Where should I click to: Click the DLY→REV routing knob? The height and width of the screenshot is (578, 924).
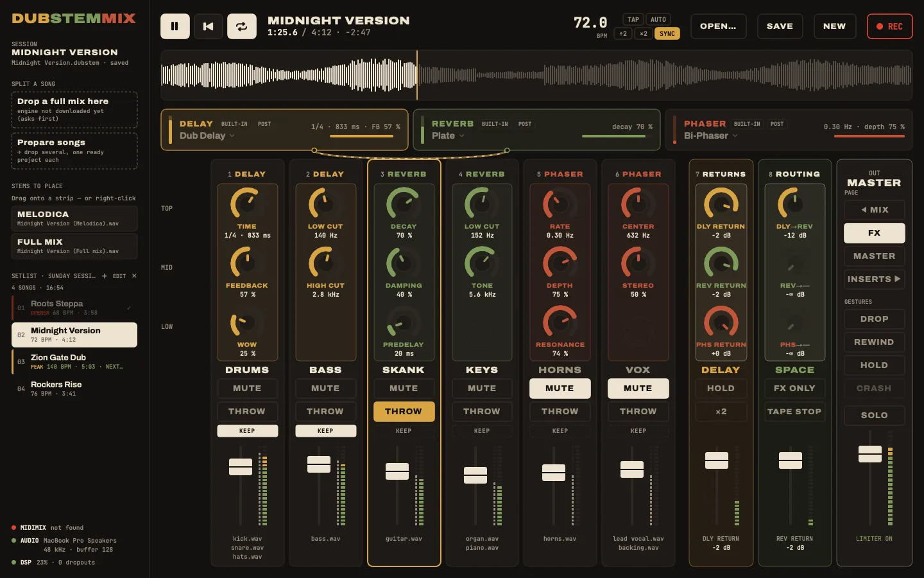[x=795, y=204]
